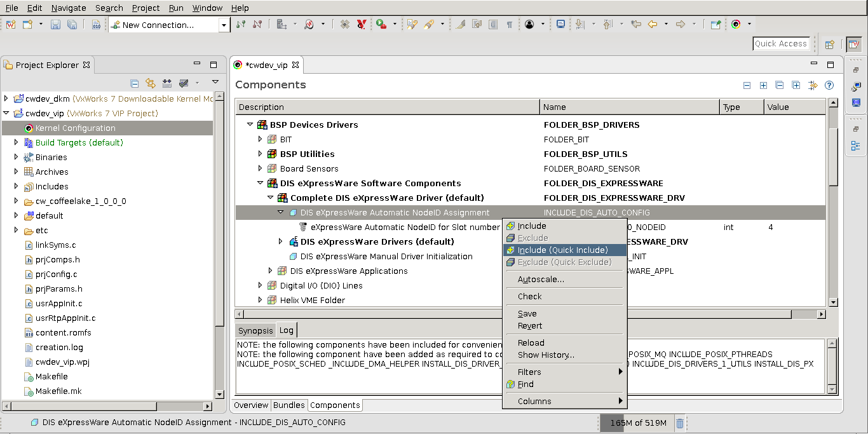The width and height of the screenshot is (868, 434).
Task: Expand the Helix VME Folder node
Action: click(x=260, y=300)
